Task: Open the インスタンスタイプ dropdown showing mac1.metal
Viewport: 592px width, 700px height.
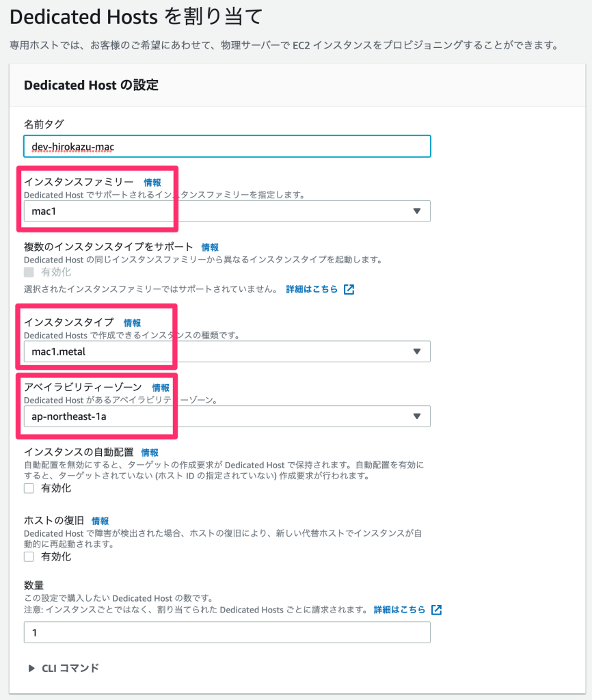Action: pyautogui.click(x=227, y=352)
